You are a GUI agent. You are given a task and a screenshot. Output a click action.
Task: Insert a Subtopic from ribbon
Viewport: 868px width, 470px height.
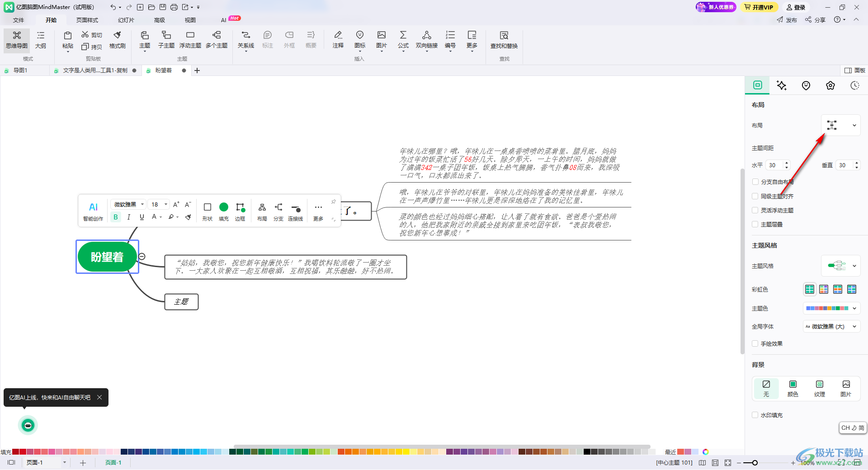pyautogui.click(x=166, y=40)
